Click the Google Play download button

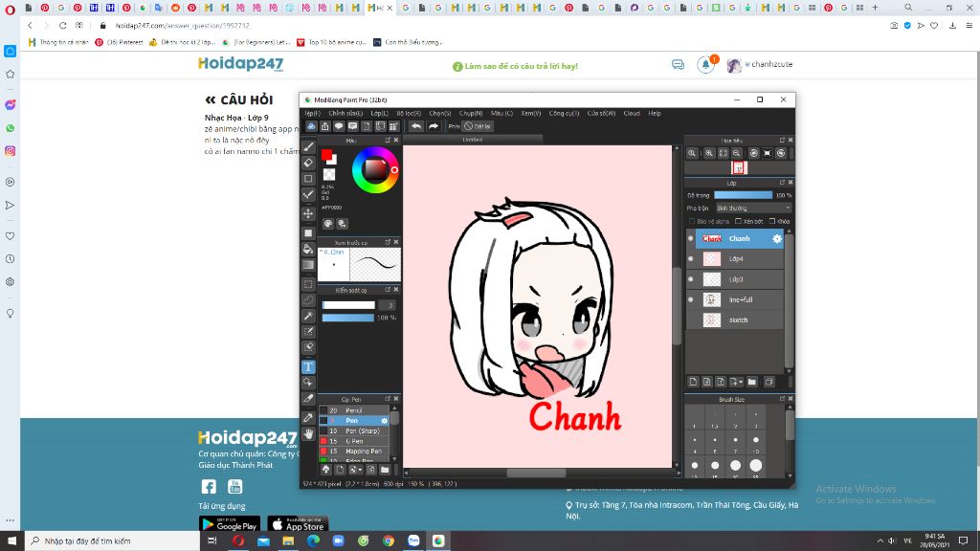[x=230, y=524]
